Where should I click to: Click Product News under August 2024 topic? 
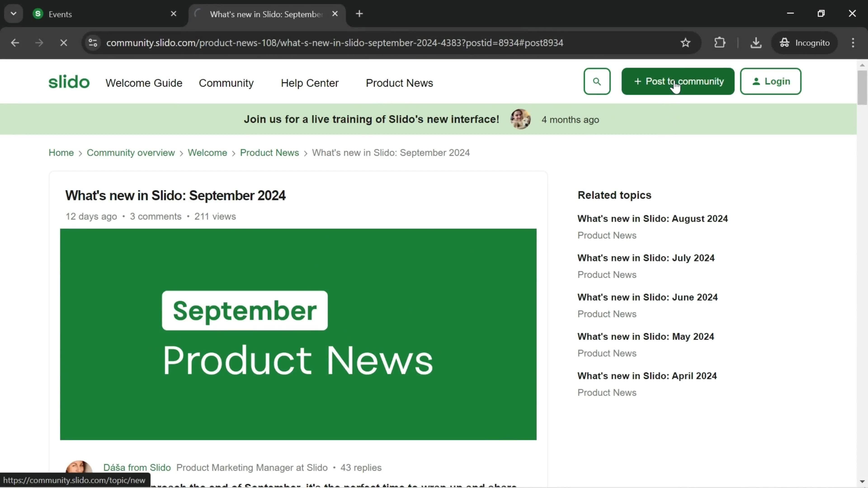(607, 235)
